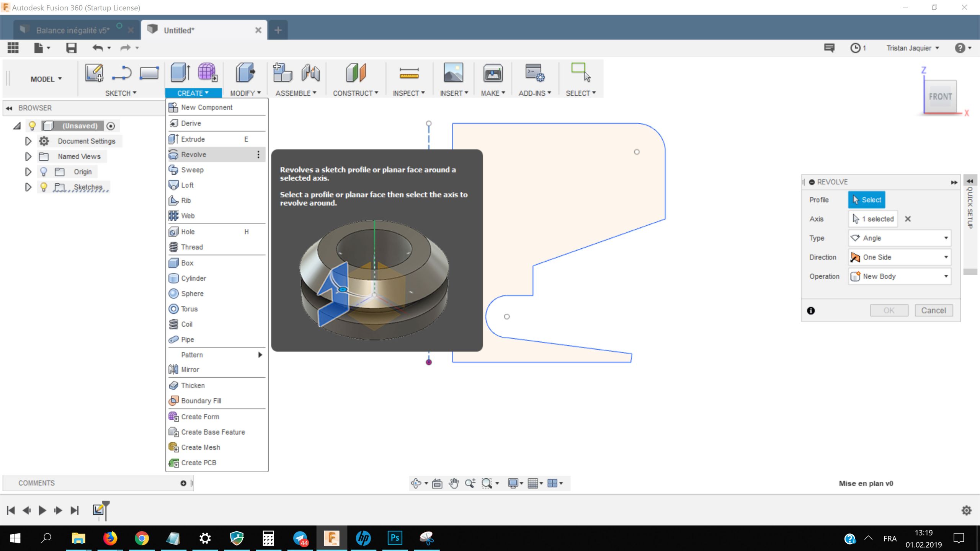Click the Extrude toolbar icon

(x=180, y=72)
